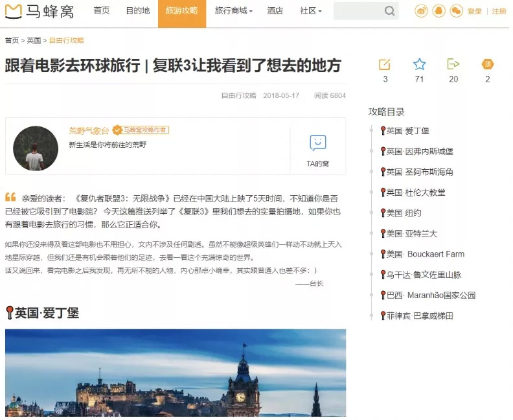Open the 酒店 navigation item

pos(275,11)
